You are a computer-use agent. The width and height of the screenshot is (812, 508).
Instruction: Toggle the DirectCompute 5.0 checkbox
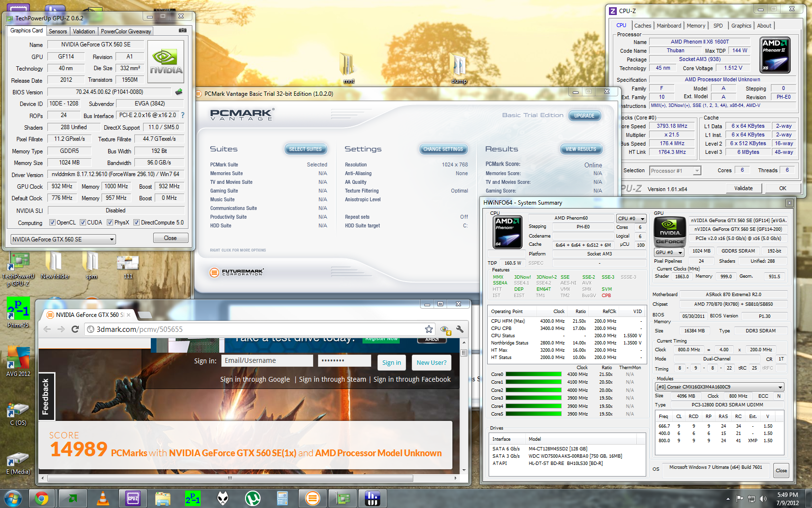(x=137, y=223)
